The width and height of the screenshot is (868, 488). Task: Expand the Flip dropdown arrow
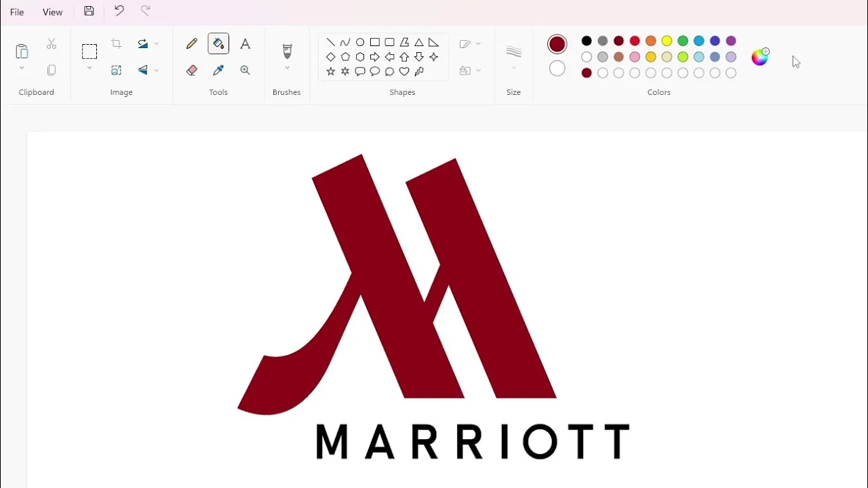(x=157, y=70)
